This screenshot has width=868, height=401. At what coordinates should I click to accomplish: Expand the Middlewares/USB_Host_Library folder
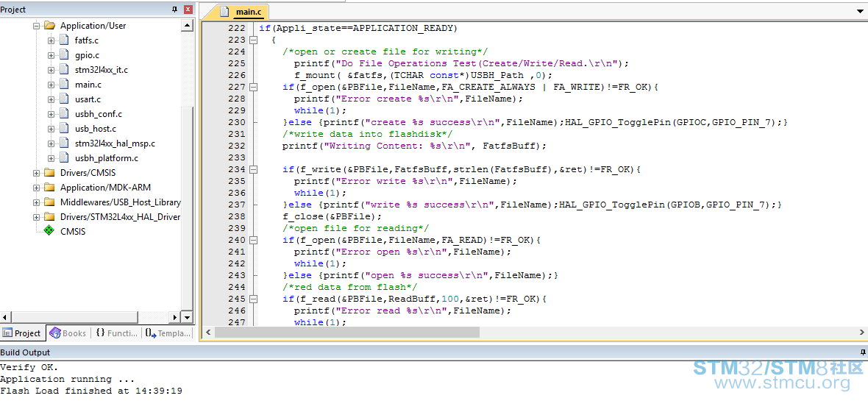(x=37, y=202)
